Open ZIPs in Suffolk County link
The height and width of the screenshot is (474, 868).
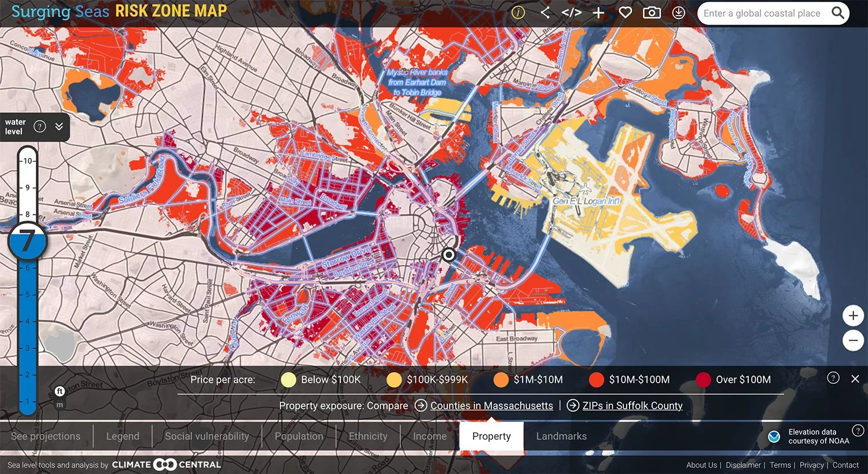tap(632, 406)
